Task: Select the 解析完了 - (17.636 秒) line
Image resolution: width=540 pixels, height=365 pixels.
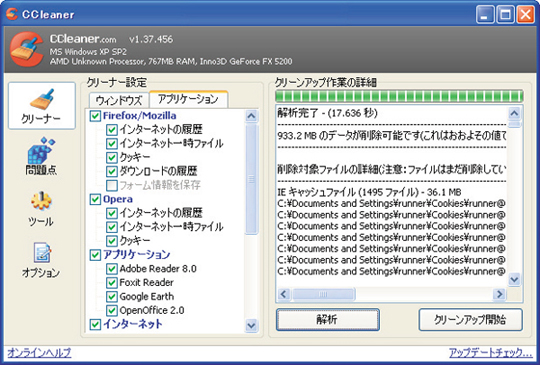Action: [x=328, y=113]
